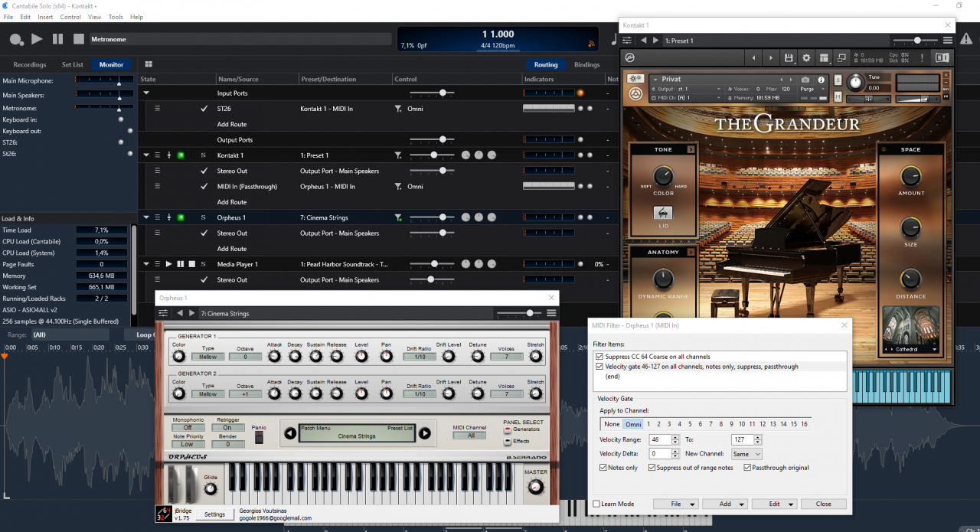Open Kontakt instrument snapshot camera icon

point(805,80)
